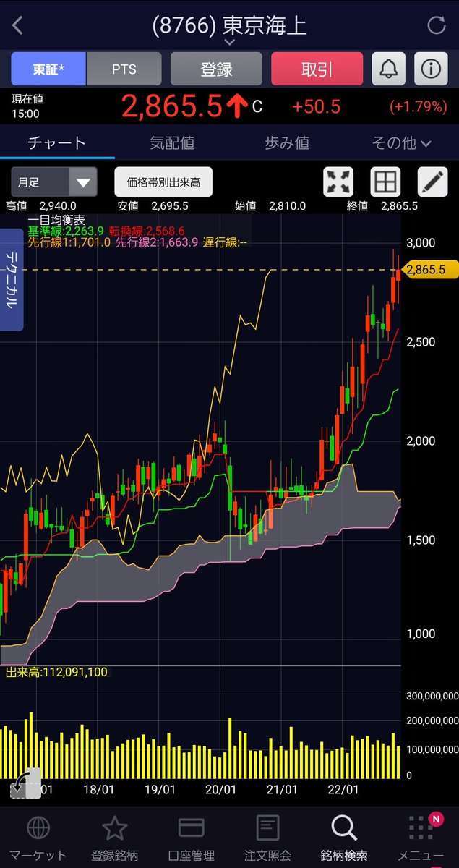Switch to the PTS market toggle
This screenshot has width=459, height=868.
pos(124,69)
